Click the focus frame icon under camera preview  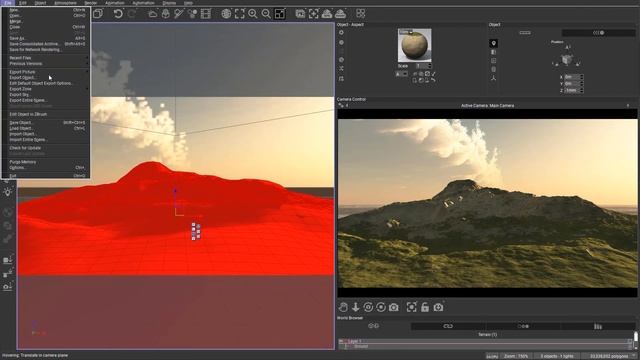(x=411, y=307)
